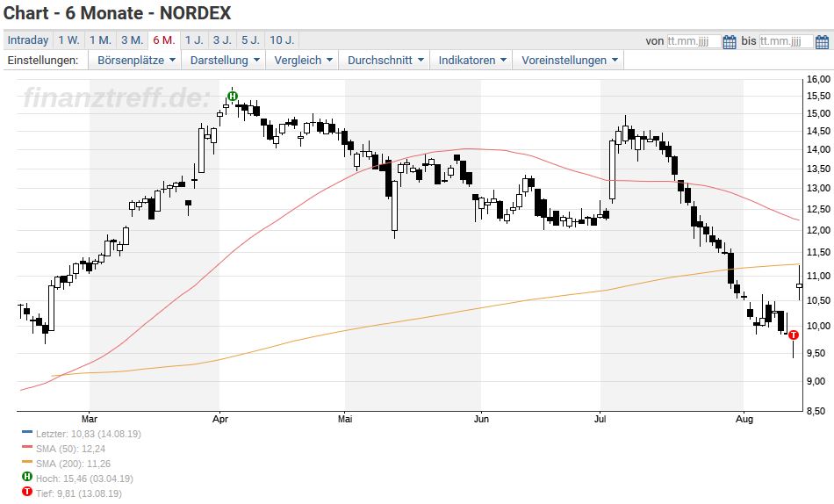Click the green H high marker on the chart
The image size is (834, 504).
click(233, 97)
